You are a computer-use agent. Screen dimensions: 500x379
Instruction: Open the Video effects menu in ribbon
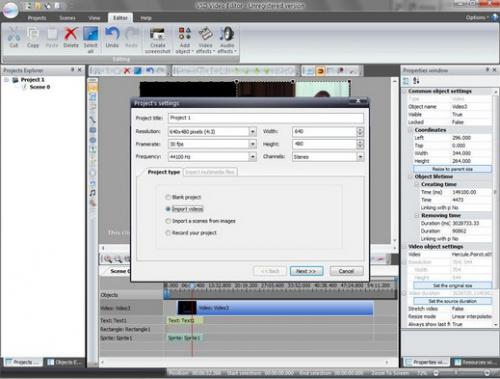click(205, 40)
